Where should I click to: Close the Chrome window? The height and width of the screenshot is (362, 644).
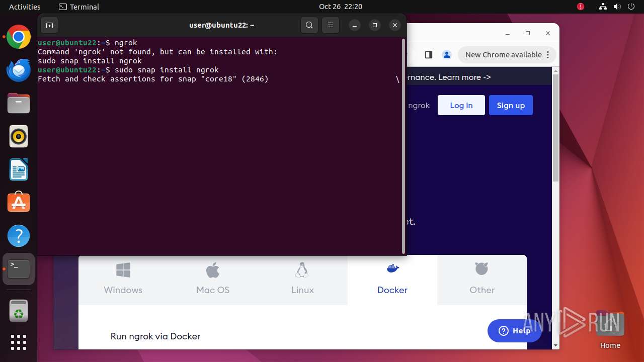tap(548, 33)
